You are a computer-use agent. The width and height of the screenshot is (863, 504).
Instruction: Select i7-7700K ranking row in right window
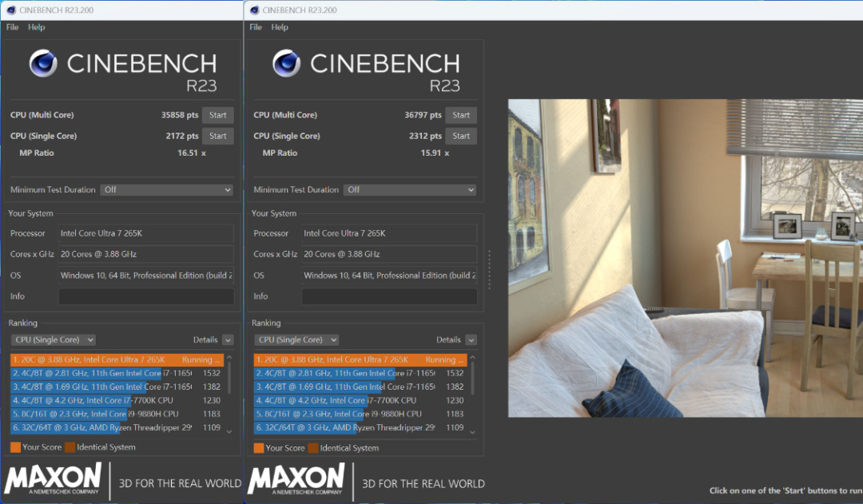coord(360,400)
